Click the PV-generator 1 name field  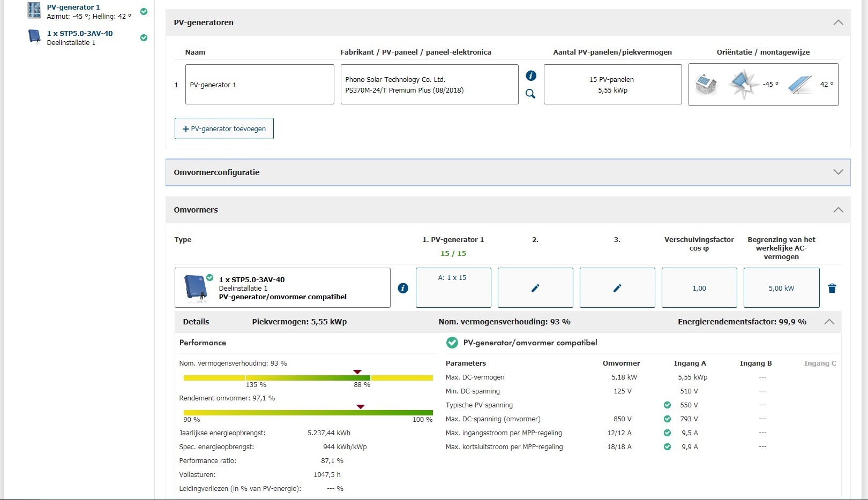(259, 85)
